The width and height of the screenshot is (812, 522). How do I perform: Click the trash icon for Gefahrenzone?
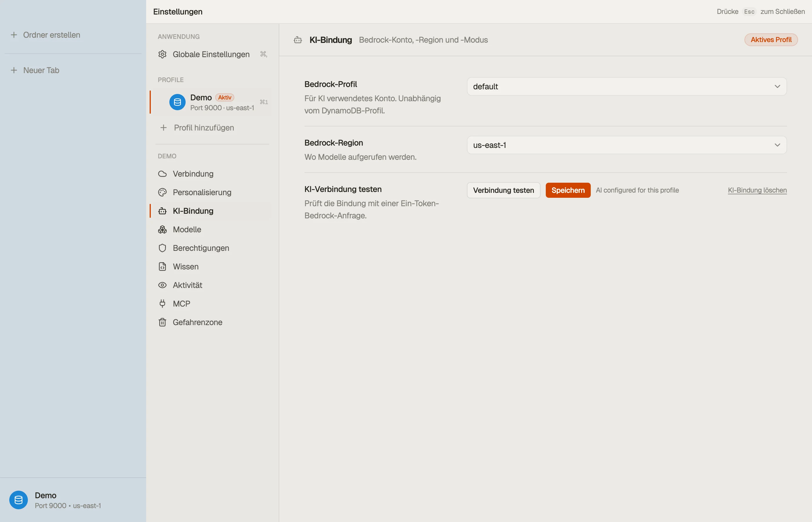click(x=162, y=322)
